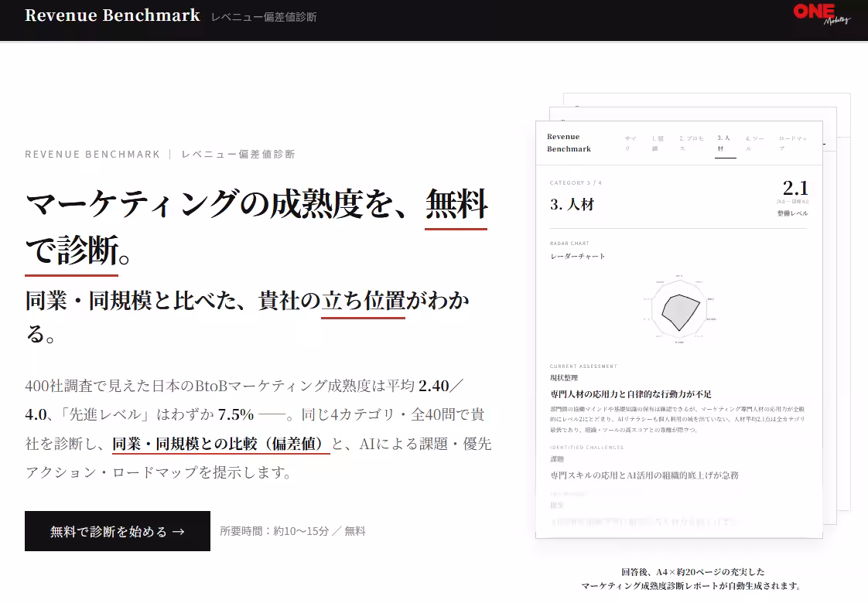Click the レーダーチャート label
This screenshot has height=603, width=868.
(577, 256)
